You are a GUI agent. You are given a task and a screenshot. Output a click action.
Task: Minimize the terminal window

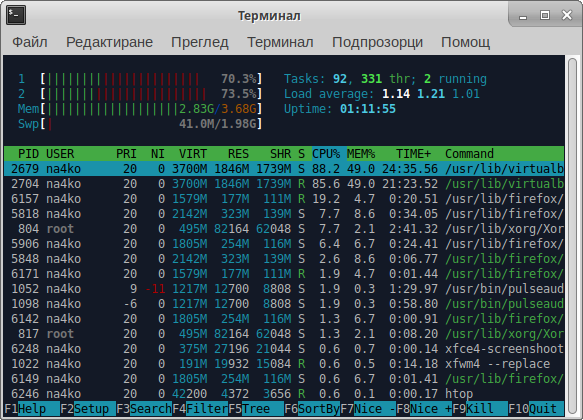point(523,16)
